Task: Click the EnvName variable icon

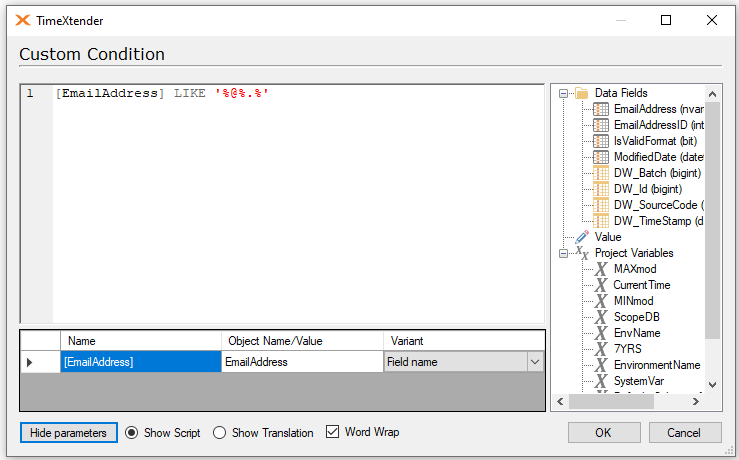Action: (x=600, y=333)
